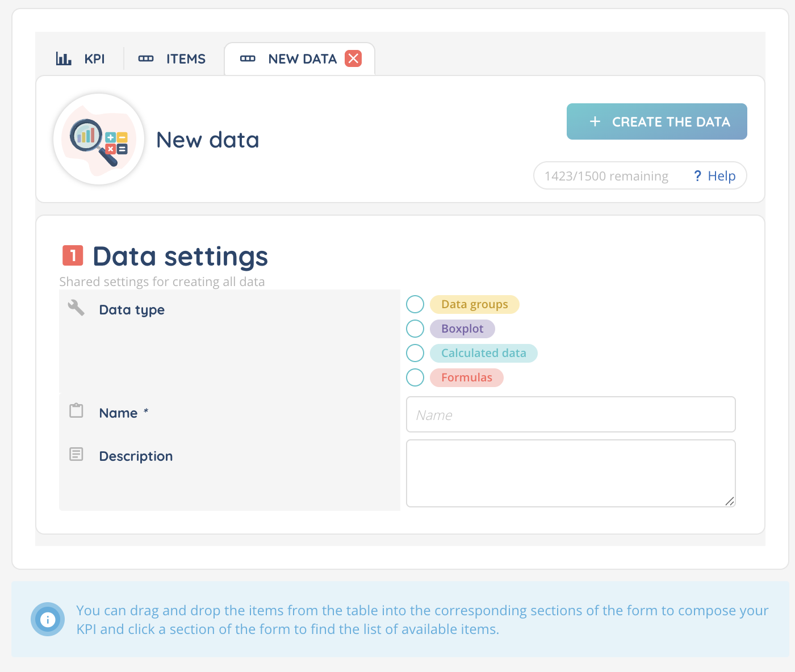Click the KPI bar chart icon
The image size is (795, 672).
coord(64,59)
